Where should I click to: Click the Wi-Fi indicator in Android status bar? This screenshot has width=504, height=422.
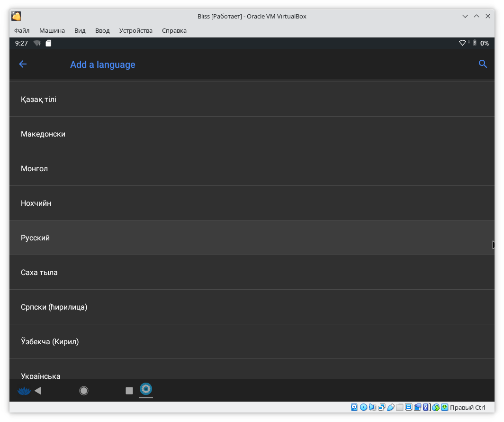click(x=462, y=43)
